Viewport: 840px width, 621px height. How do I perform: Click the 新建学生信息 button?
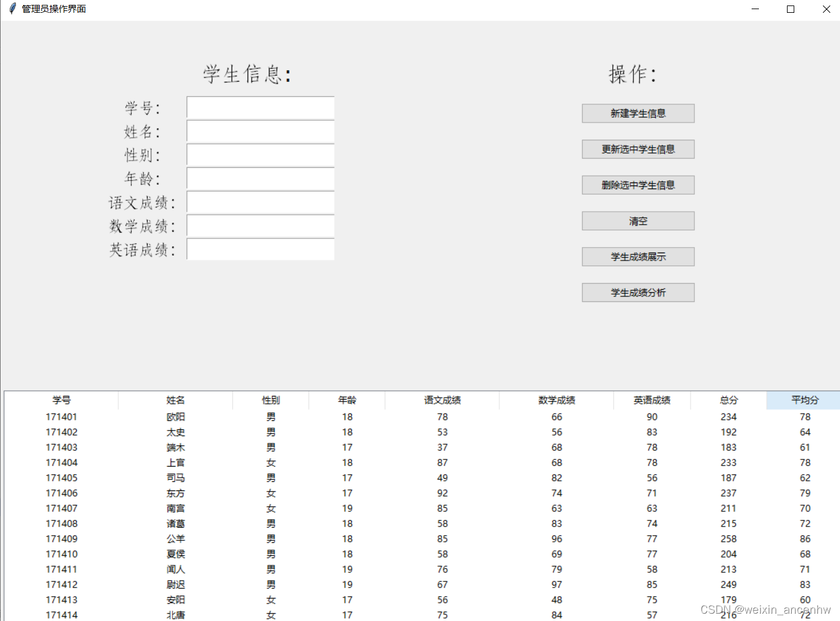[638, 113]
